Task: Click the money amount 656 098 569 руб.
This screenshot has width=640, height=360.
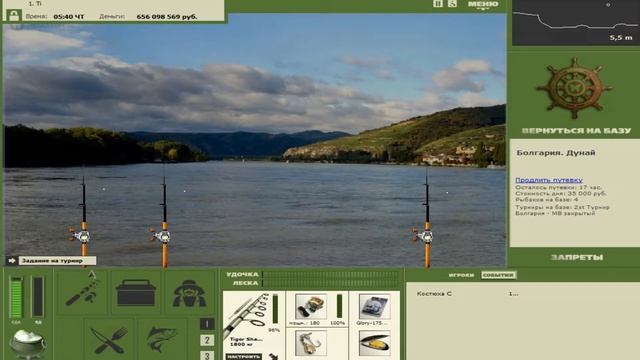Action: [167, 17]
